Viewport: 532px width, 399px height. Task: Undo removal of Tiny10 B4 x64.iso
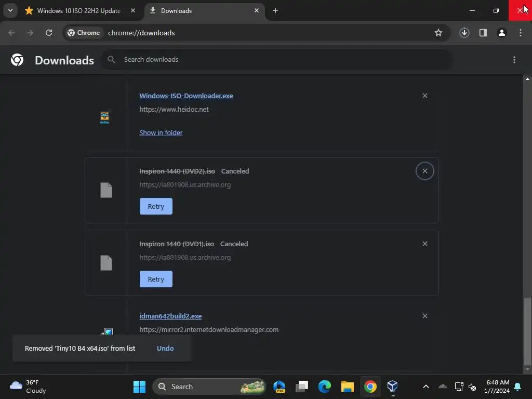165,348
